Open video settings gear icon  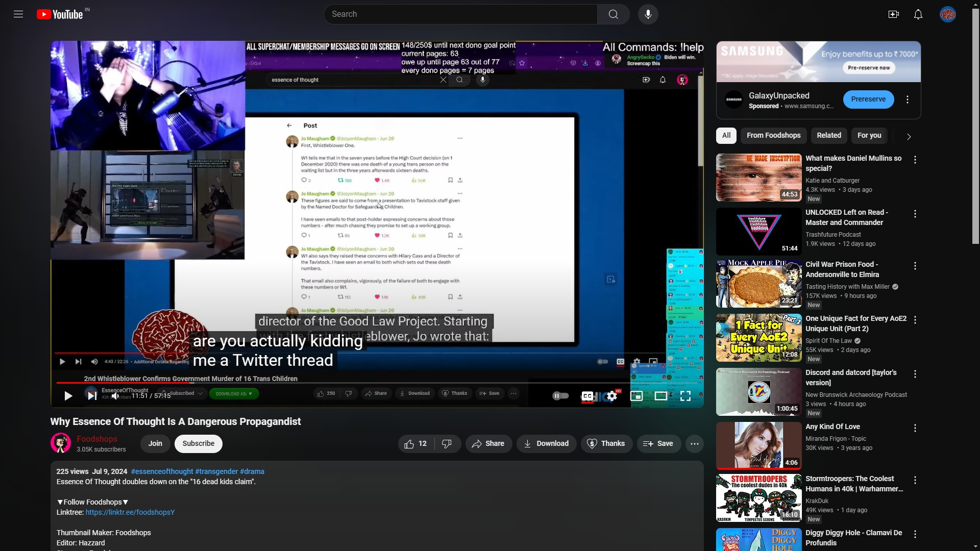[x=611, y=395]
